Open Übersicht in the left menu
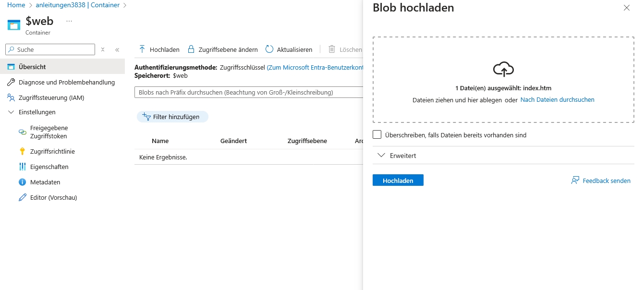The height and width of the screenshot is (290, 644). (32, 67)
